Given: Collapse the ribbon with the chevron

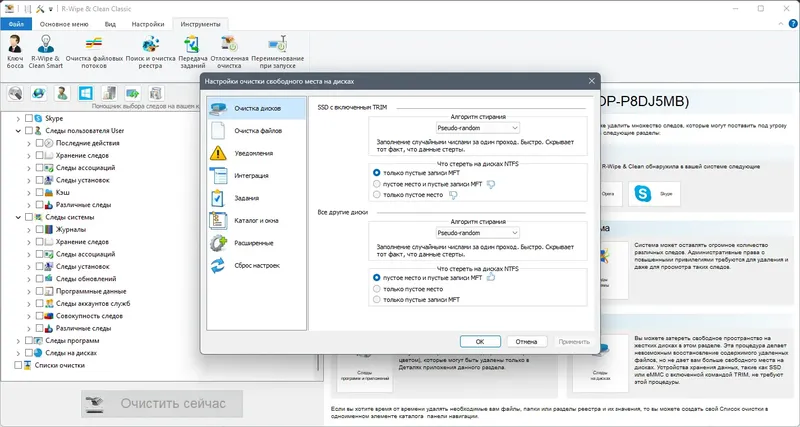Looking at the screenshot, I should pos(782,24).
